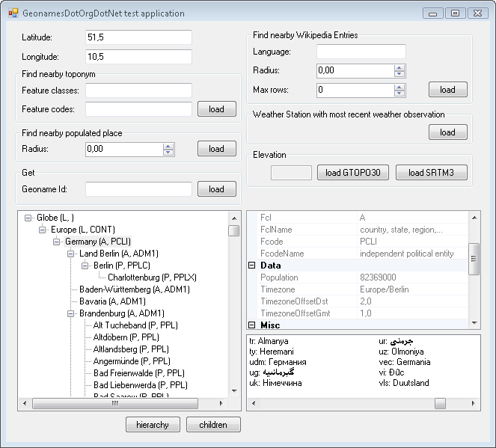Click the children button

tap(213, 425)
